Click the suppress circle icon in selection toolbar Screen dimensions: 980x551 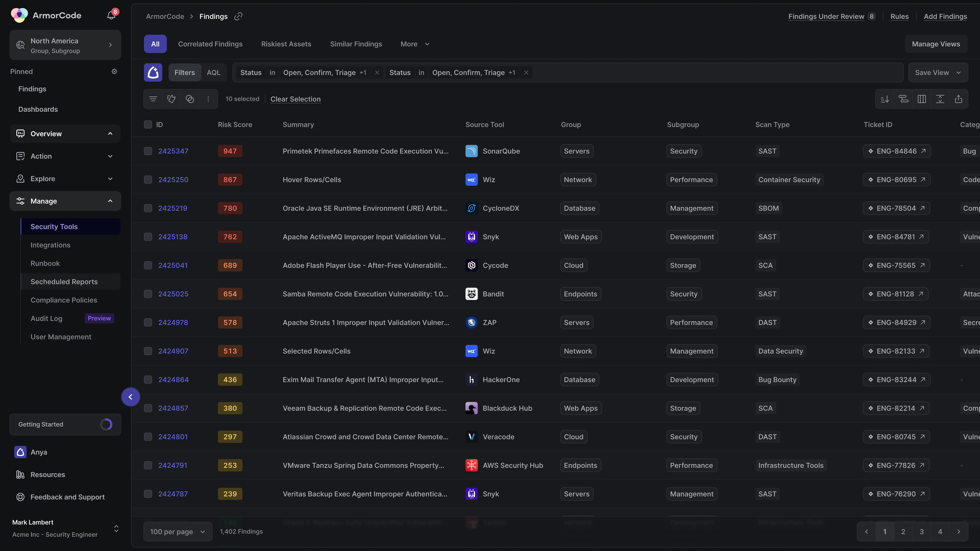pos(190,99)
